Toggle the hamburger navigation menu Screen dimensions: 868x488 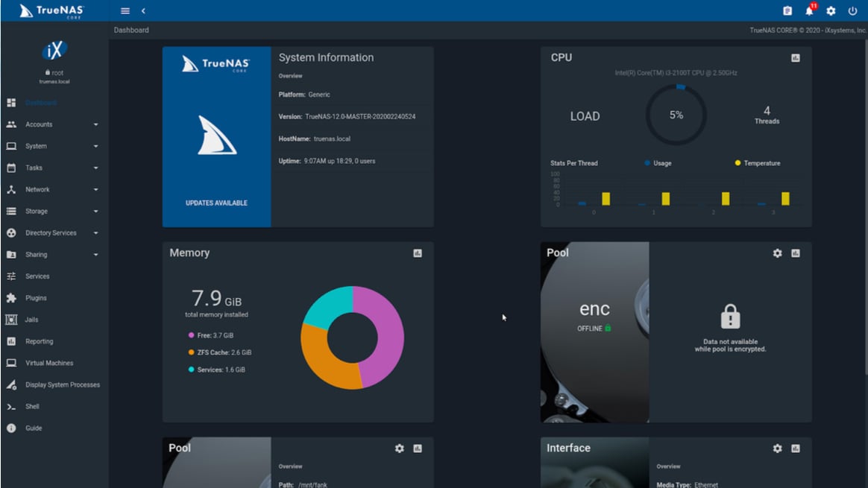pyautogui.click(x=125, y=10)
